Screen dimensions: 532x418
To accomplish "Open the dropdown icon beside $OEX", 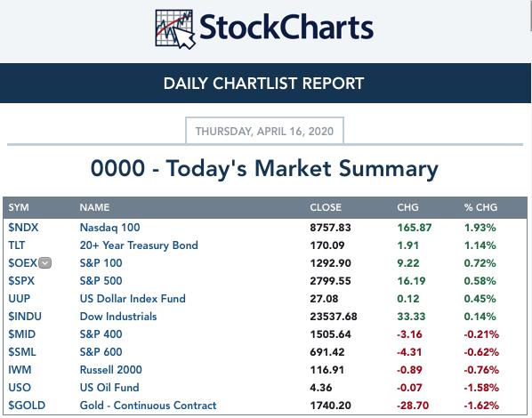I will pos(44,263).
